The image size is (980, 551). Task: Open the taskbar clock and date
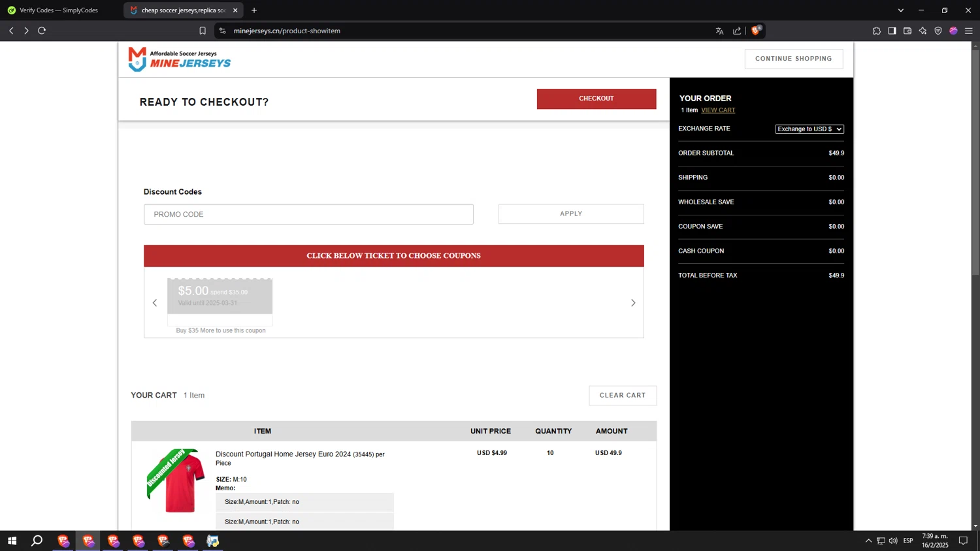coord(935,541)
